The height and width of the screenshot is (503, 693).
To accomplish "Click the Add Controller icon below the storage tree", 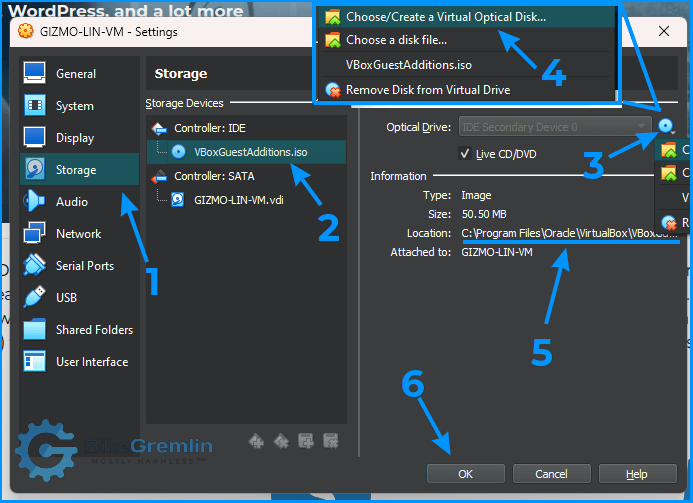I will tap(256, 441).
